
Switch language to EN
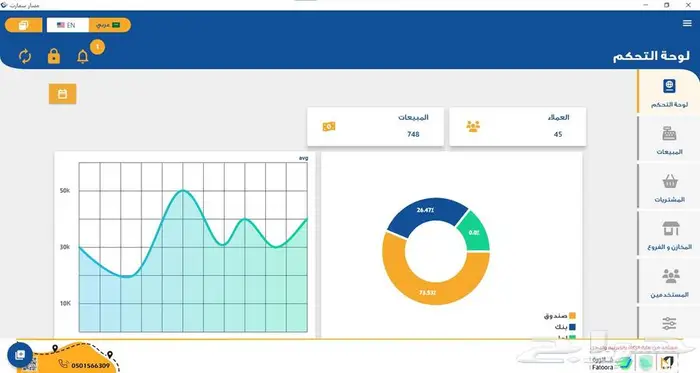67,25
